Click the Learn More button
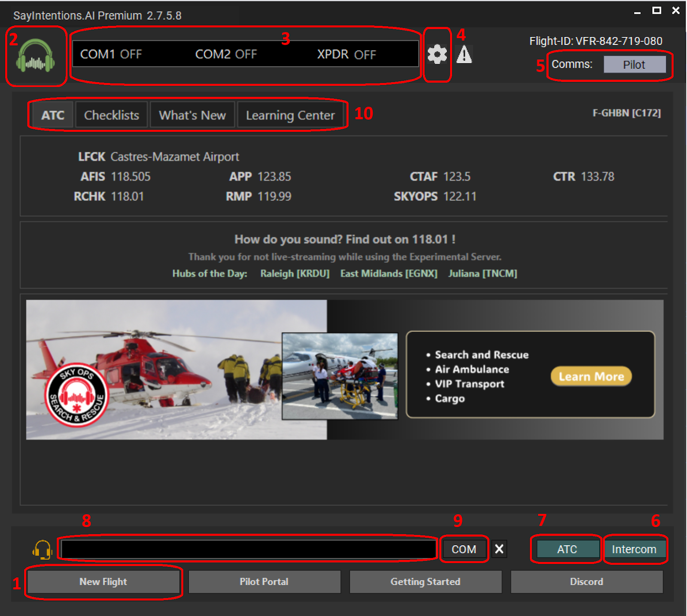This screenshot has width=687, height=616. click(x=591, y=376)
